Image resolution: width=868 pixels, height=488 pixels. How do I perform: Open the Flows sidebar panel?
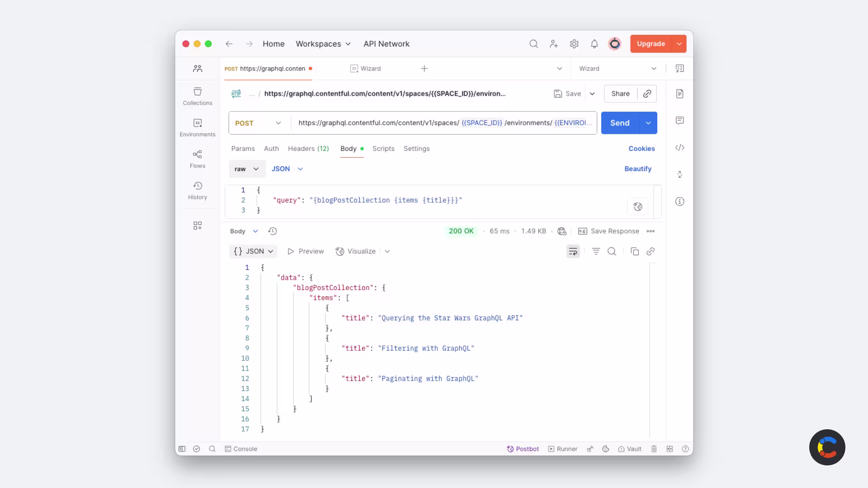198,160
